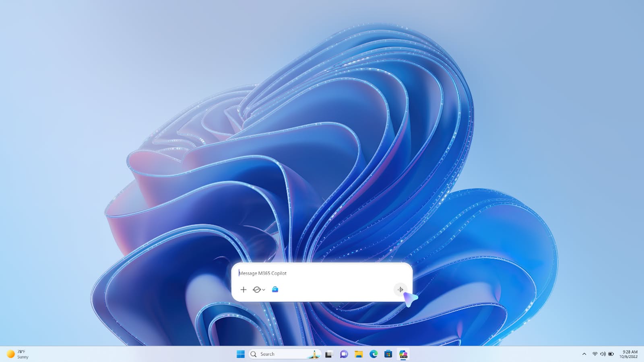Open Wi-Fi settings from the system tray
Viewport: 644px width, 362px height.
(x=595, y=354)
